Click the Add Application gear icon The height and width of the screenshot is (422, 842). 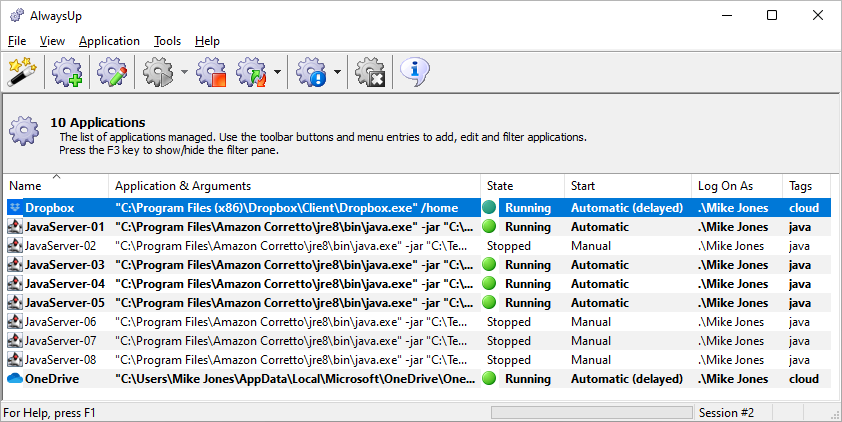[67, 71]
